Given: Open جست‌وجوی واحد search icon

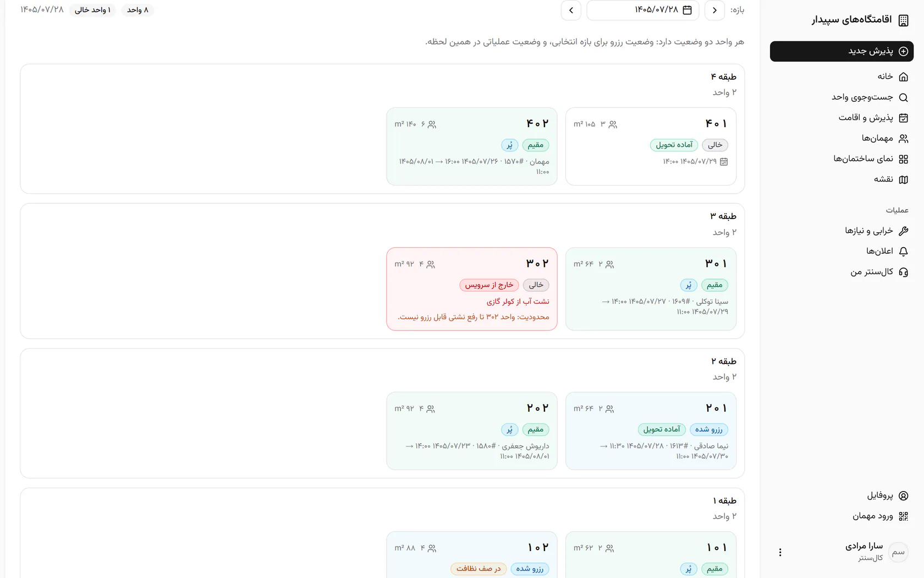Looking at the screenshot, I should [903, 97].
